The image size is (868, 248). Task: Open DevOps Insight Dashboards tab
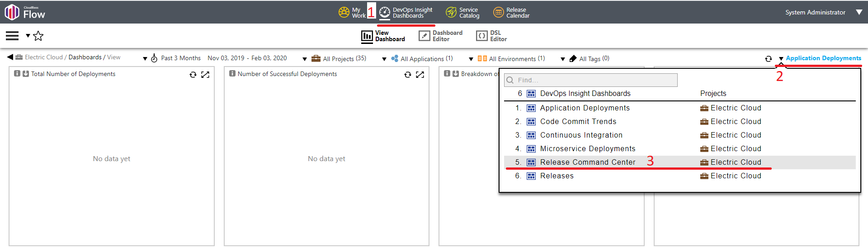[x=406, y=12]
